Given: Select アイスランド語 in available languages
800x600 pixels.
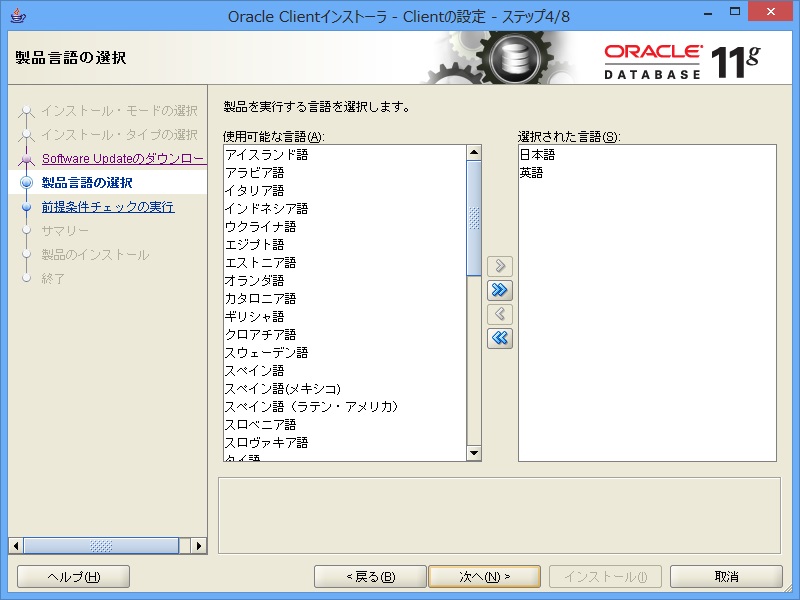Looking at the screenshot, I should click(266, 155).
